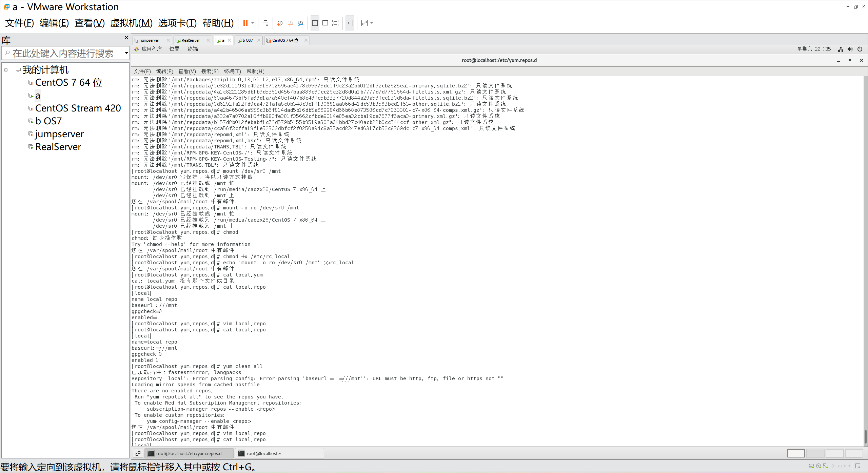868x473 pixels.
Task: Switch to the jumpserver tab
Action: [x=150, y=40]
